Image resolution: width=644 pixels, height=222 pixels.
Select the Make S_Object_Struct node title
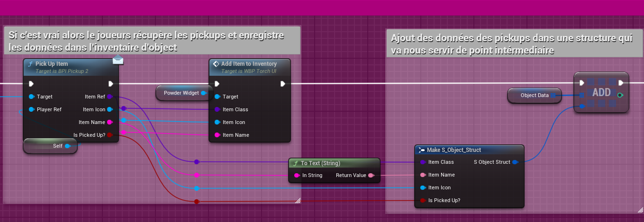454,150
